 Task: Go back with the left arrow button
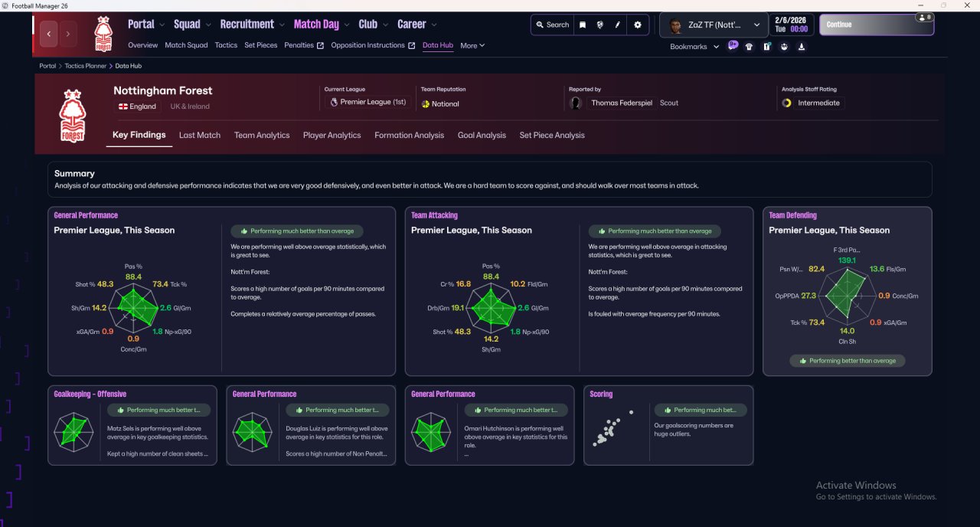pyautogui.click(x=50, y=34)
